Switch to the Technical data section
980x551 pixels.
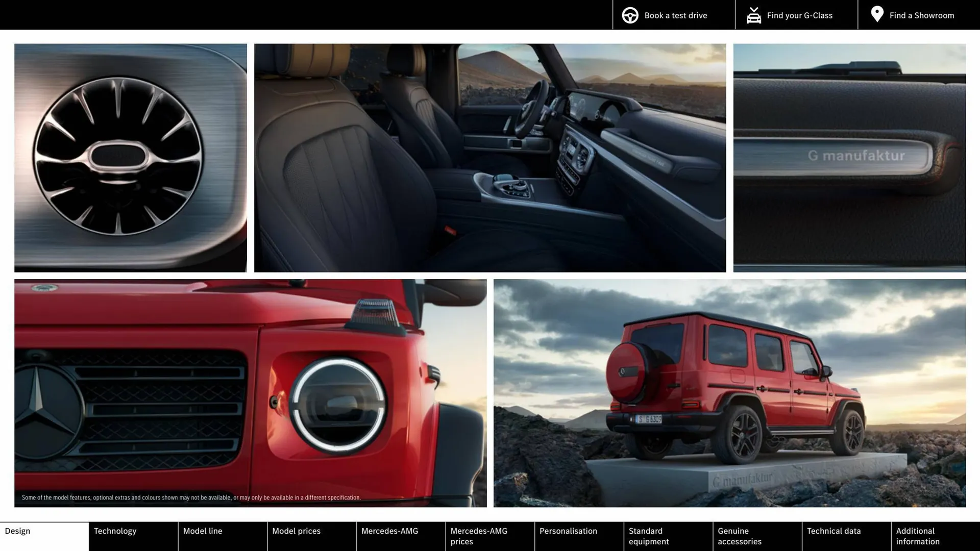click(x=833, y=531)
